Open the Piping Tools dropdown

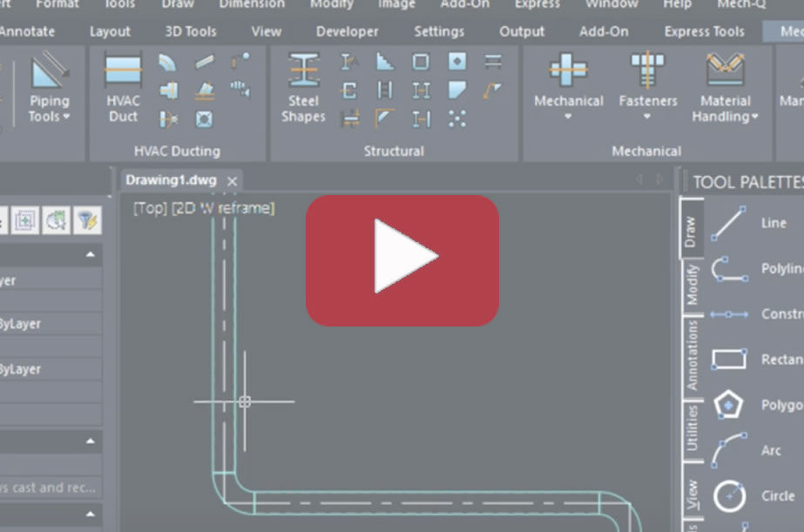click(x=49, y=108)
